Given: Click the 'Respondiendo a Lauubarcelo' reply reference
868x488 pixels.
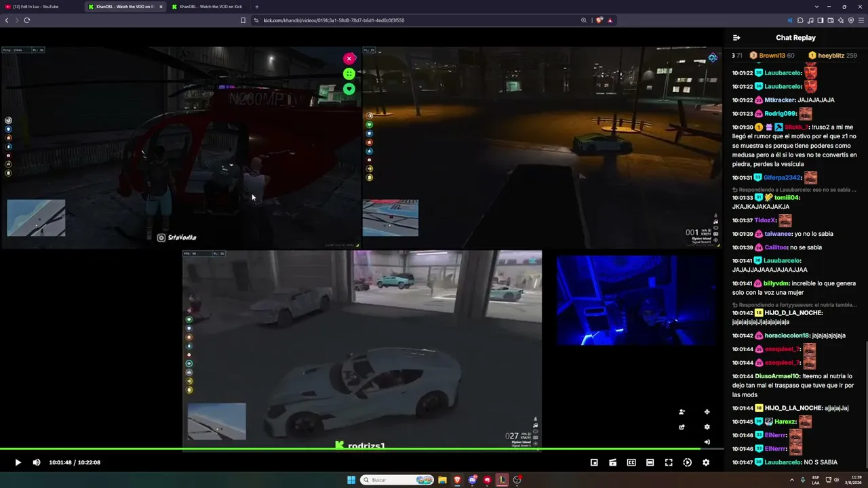Looking at the screenshot, I should 794,190.
